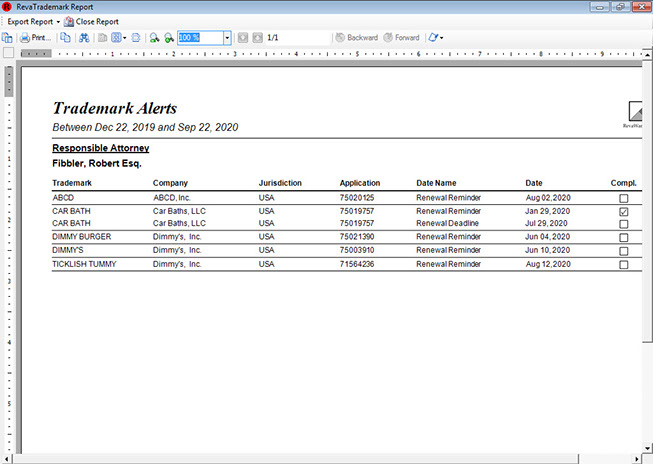Check the DIMMY BURGER completed checkbox
653x464 pixels.
(x=624, y=238)
